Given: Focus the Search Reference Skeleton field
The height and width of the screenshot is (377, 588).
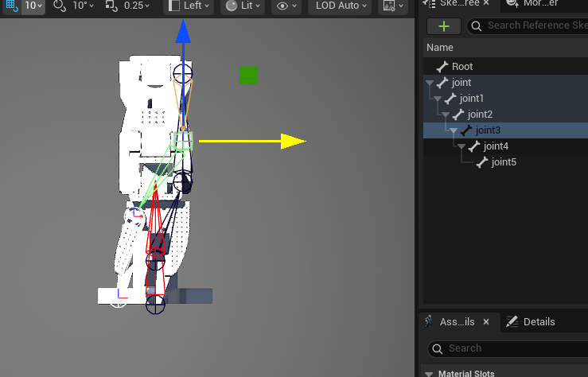Looking at the screenshot, I should (529, 25).
